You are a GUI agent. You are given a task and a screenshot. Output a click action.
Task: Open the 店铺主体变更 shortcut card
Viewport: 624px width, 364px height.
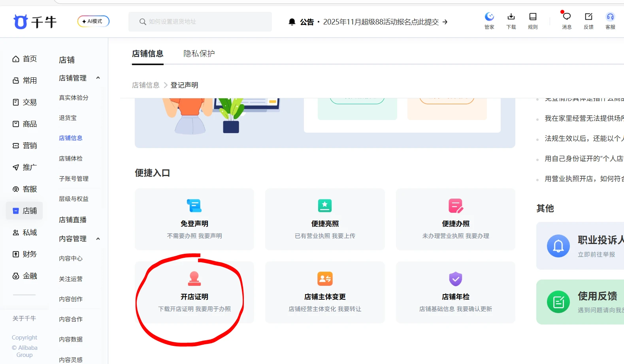coord(325,293)
